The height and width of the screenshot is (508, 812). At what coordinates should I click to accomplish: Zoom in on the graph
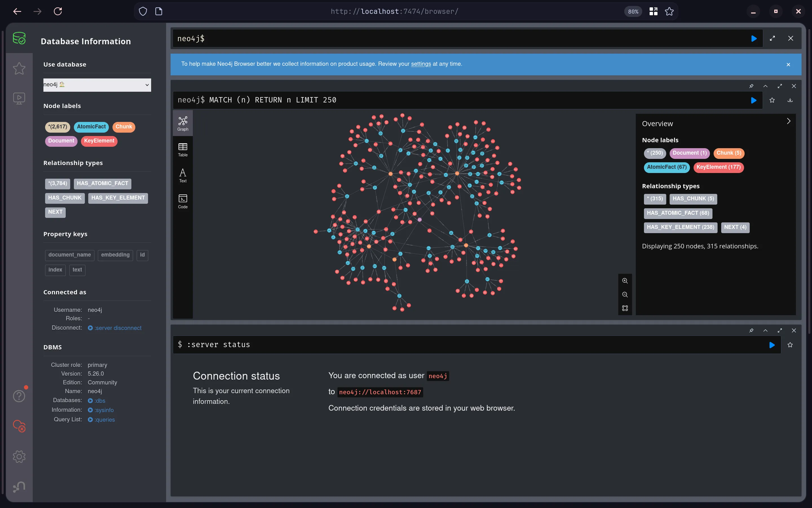[625, 281]
